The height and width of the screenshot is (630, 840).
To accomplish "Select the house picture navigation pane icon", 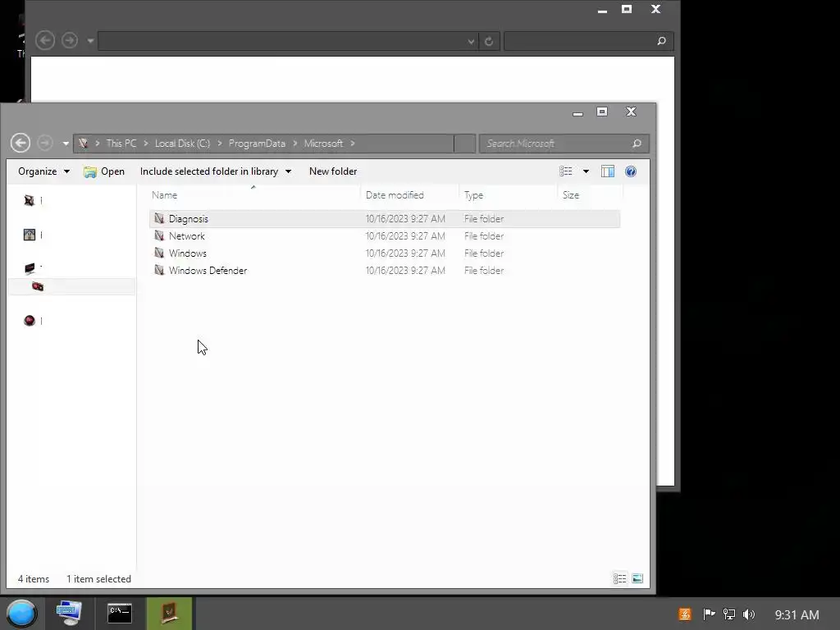I will coord(30,235).
